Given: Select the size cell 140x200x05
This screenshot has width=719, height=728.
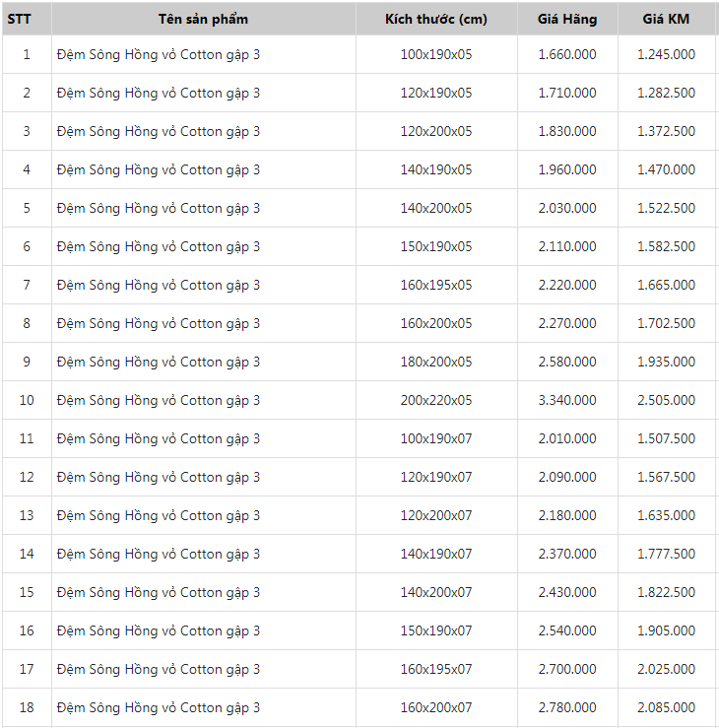Looking at the screenshot, I should click(x=435, y=208).
